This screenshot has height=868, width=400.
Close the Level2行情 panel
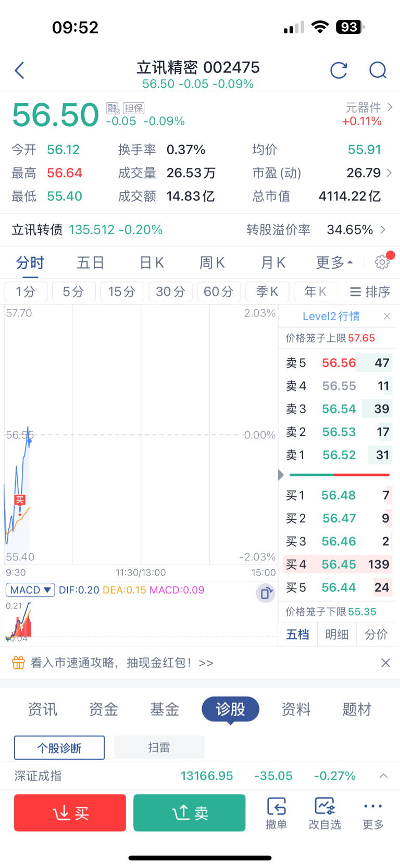click(x=386, y=316)
